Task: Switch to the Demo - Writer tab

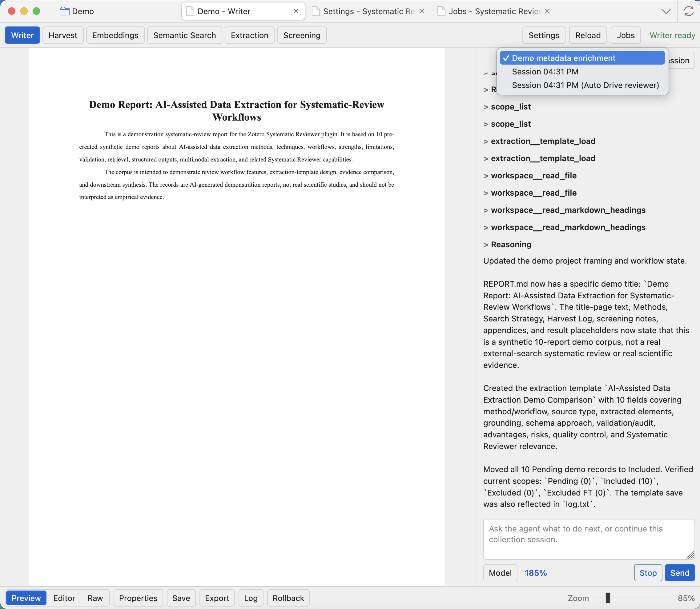Action: [x=243, y=11]
